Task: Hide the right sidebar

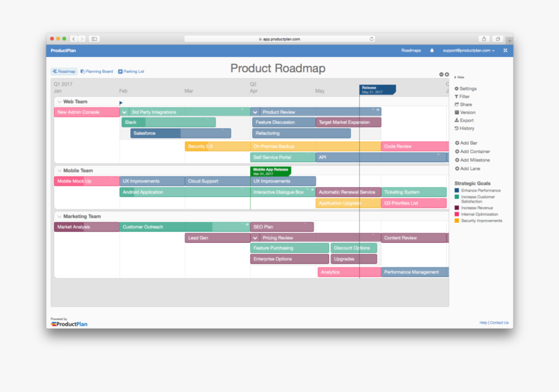Action: click(x=460, y=77)
